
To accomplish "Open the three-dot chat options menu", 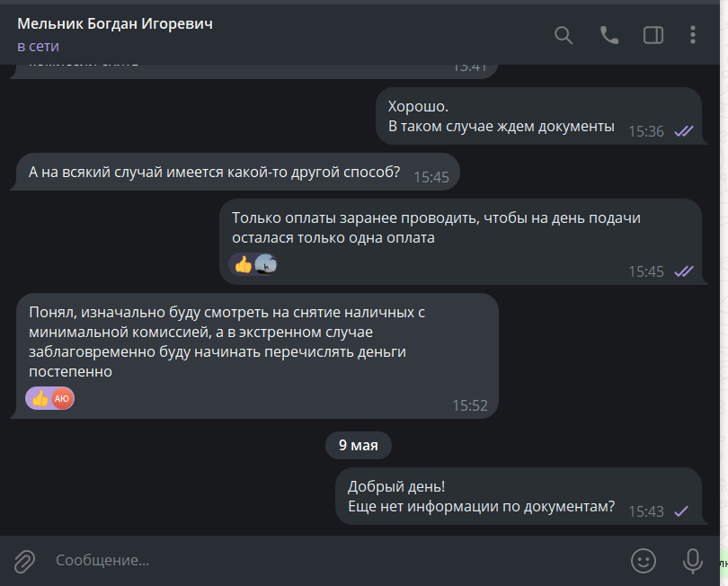I will tap(692, 35).
